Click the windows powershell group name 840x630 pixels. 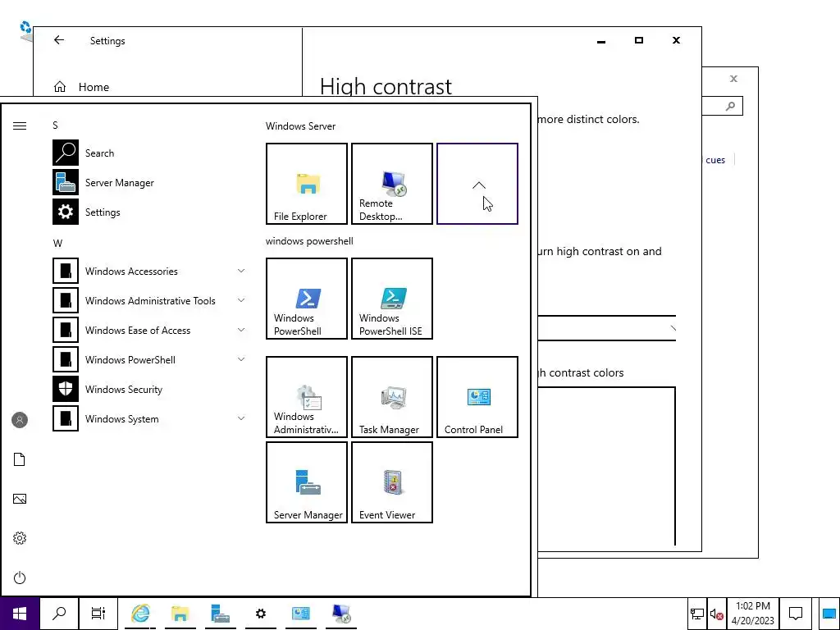[x=309, y=241]
